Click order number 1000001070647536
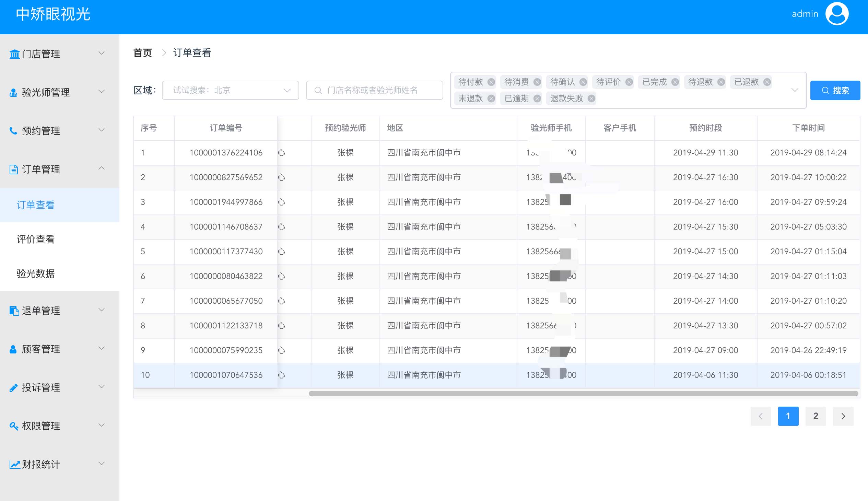 [226, 375]
